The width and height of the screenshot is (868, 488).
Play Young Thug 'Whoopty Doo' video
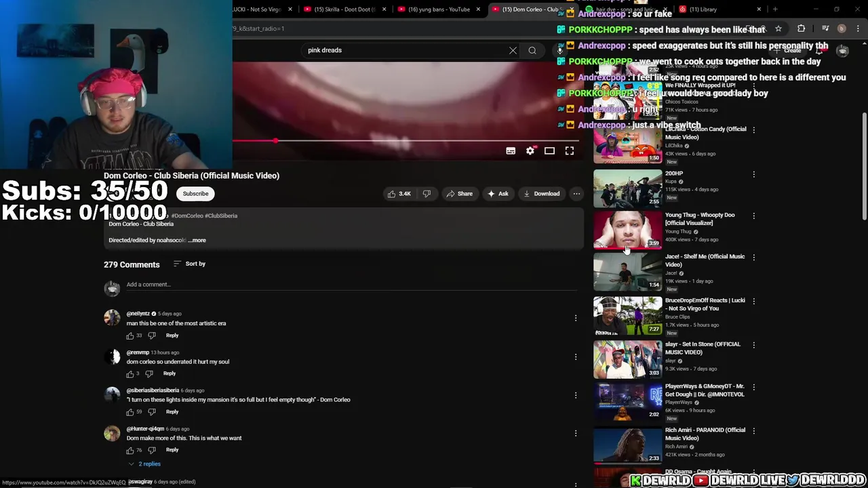point(627,229)
